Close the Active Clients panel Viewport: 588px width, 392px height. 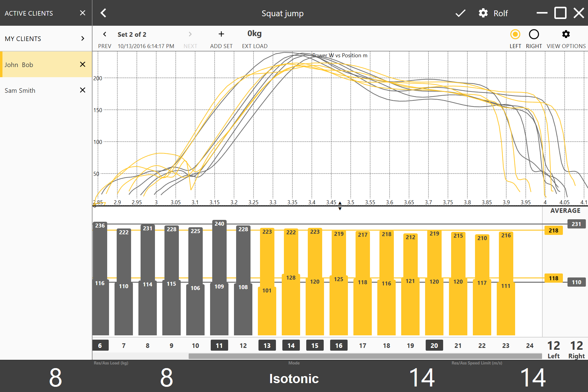[x=82, y=13]
